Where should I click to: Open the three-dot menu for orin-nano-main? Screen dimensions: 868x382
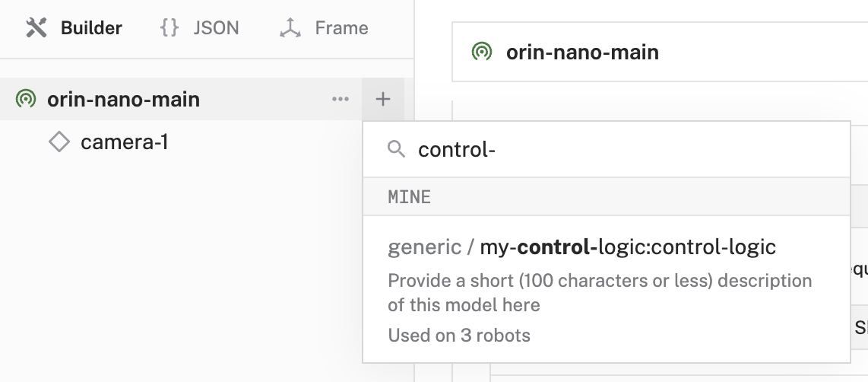pos(341,99)
